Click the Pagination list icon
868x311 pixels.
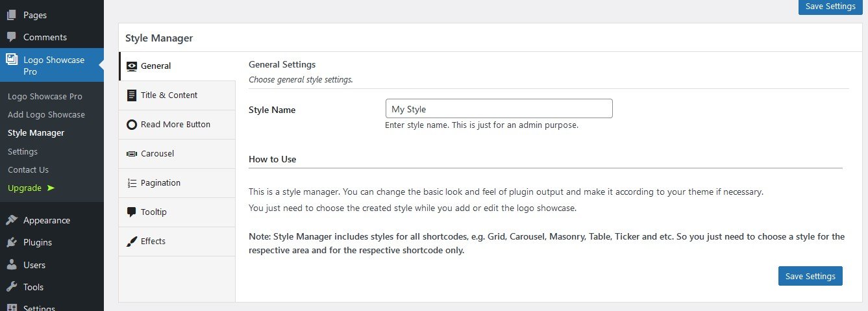click(132, 182)
